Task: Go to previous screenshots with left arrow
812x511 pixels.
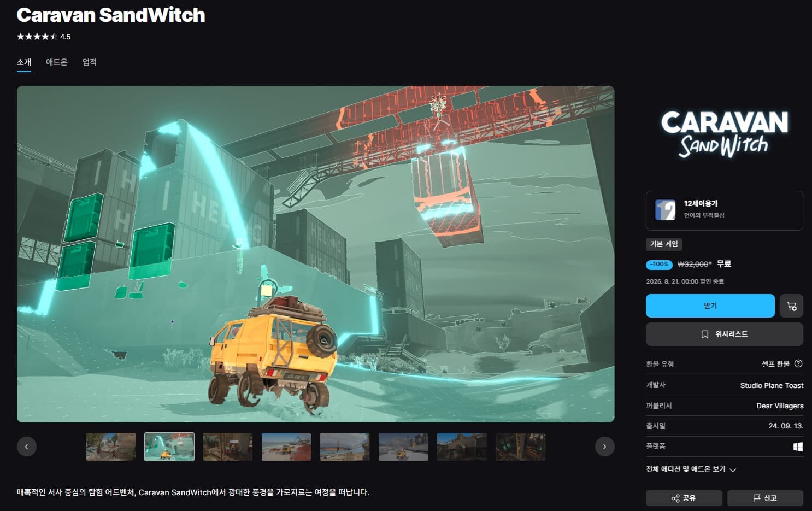Action: (26, 447)
